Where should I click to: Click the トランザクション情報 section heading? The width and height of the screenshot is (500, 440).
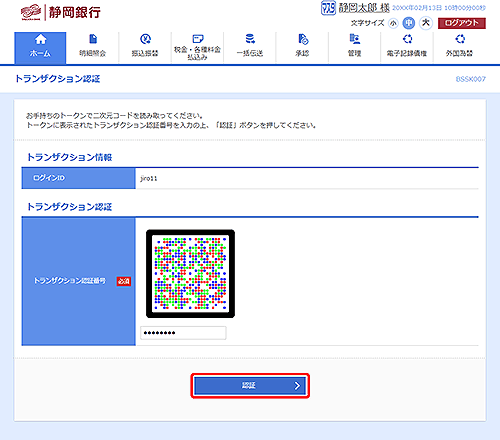[69, 157]
